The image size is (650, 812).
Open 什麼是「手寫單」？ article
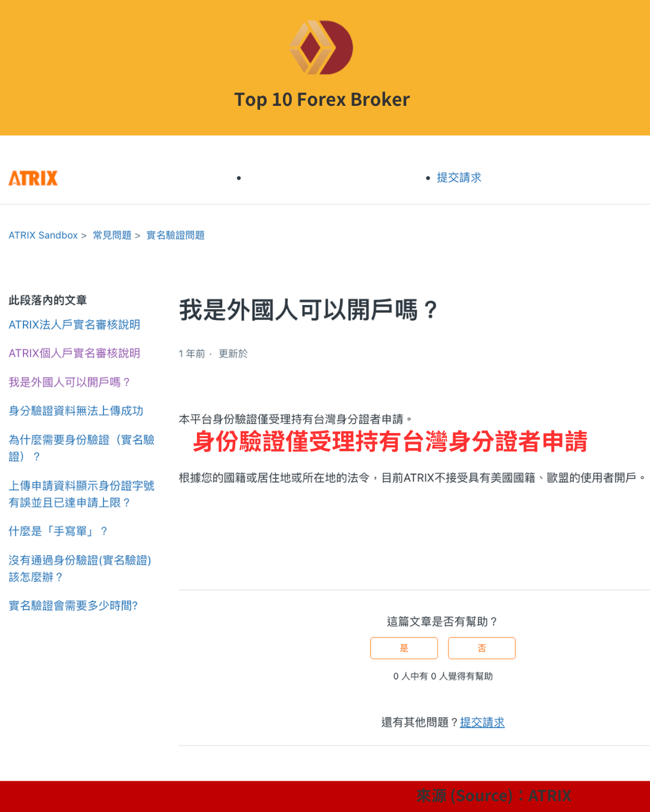click(58, 531)
